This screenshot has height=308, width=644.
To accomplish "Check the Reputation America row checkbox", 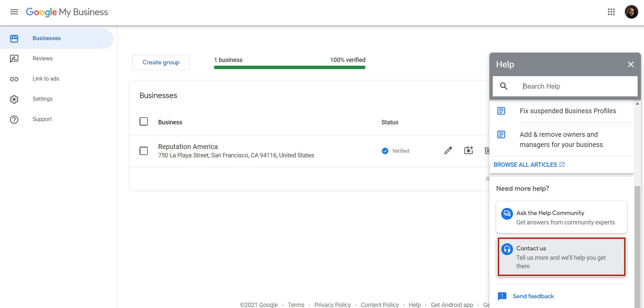I will pyautogui.click(x=144, y=151).
